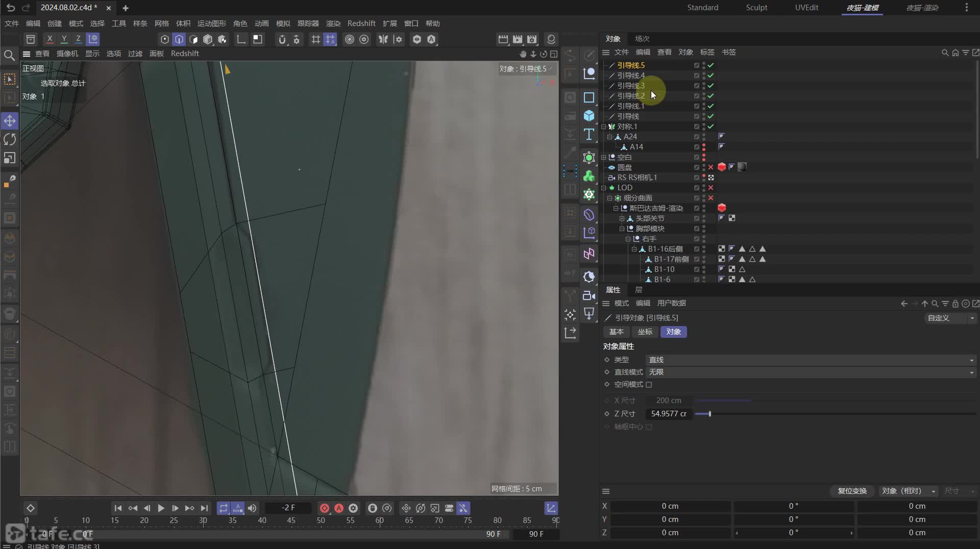Toggle sound playback speaker icon
This screenshot has width=980, height=549.
click(252, 508)
